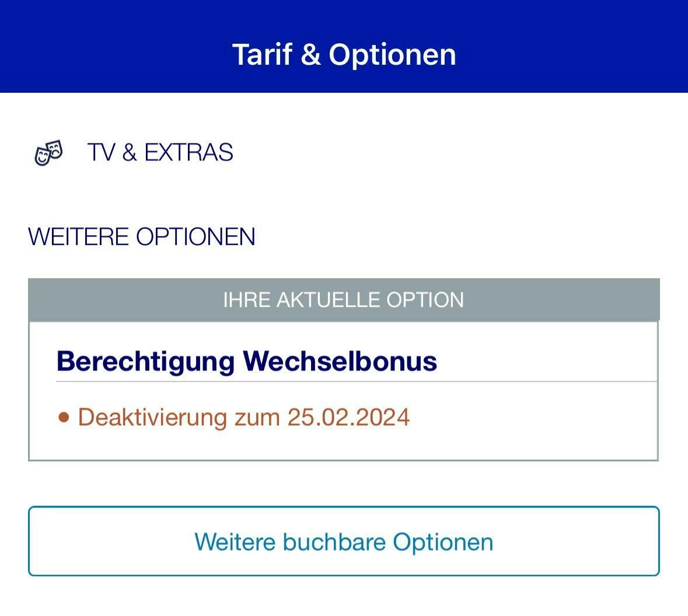Click the word Optionen in the blue header
Image resolution: width=688 pixels, height=616 pixels.
392,54
